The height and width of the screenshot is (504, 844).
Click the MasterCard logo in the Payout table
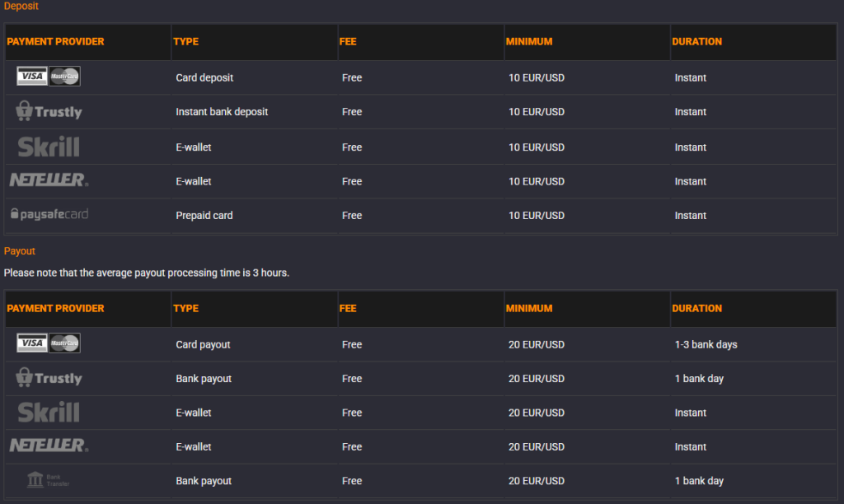64,343
